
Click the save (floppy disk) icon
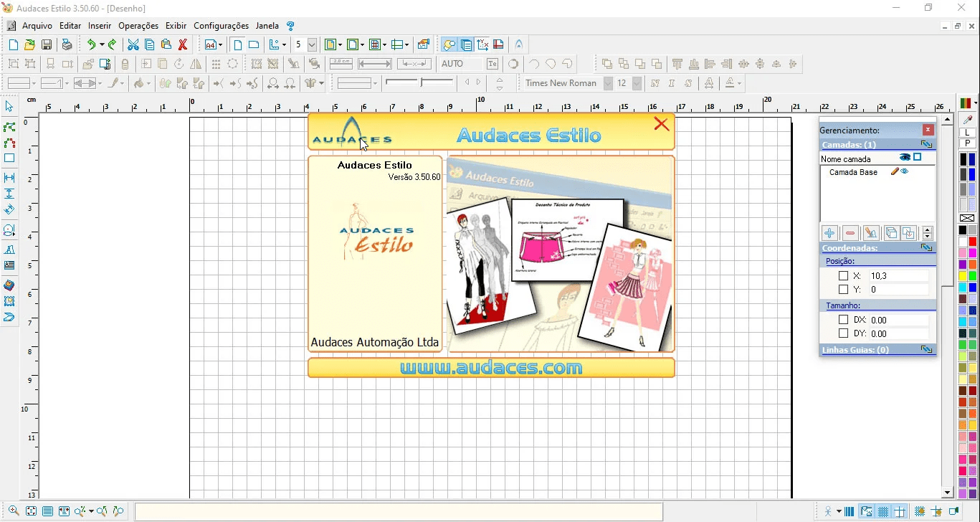[x=47, y=44]
